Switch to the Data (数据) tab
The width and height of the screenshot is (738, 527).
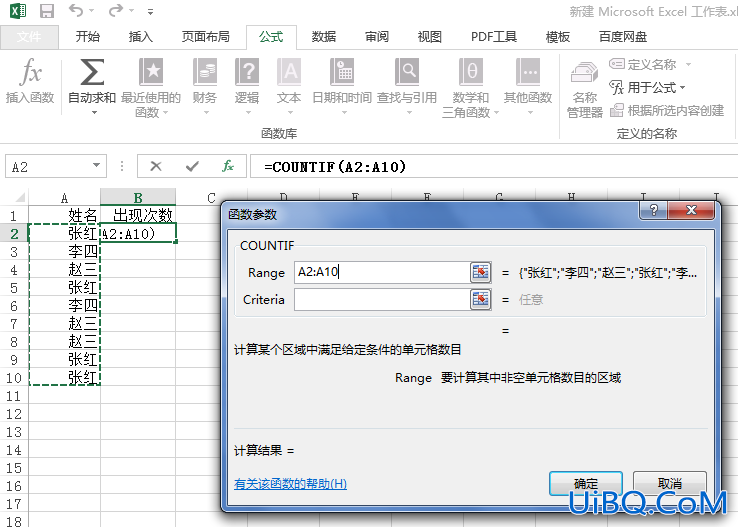324,37
